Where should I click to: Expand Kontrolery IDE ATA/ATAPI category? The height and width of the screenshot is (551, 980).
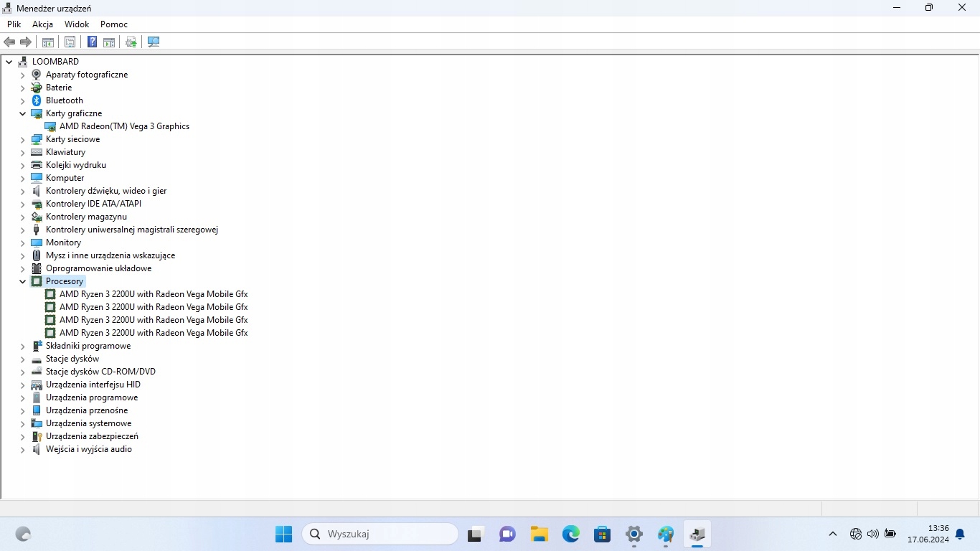pyautogui.click(x=23, y=204)
